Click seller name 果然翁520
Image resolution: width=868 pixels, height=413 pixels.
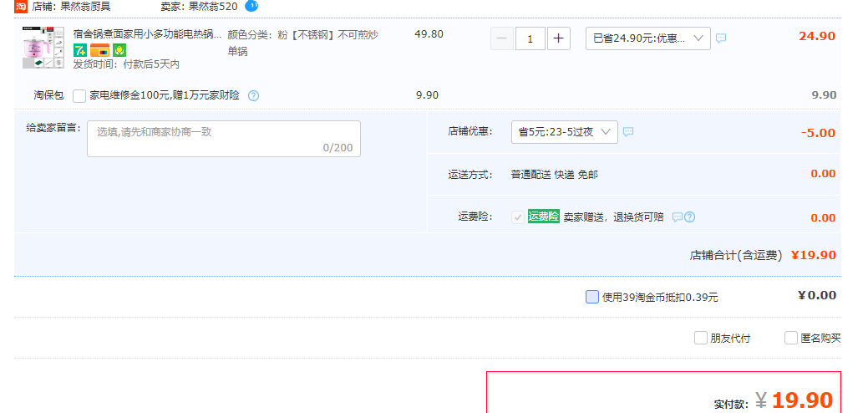click(213, 7)
